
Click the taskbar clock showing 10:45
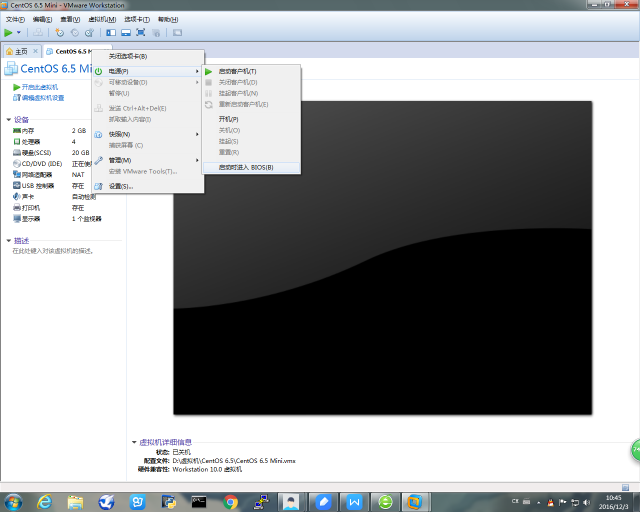(x=613, y=502)
